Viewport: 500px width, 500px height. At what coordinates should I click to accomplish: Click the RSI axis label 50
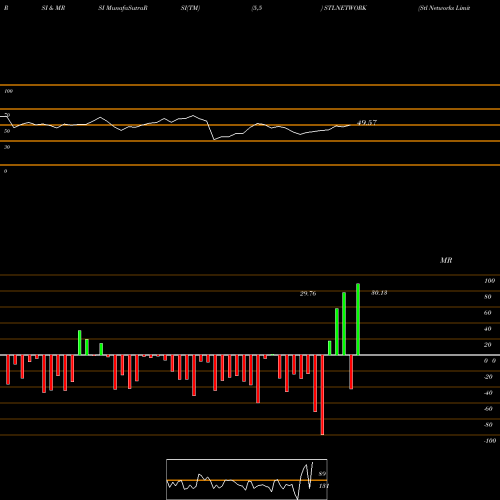[7, 131]
